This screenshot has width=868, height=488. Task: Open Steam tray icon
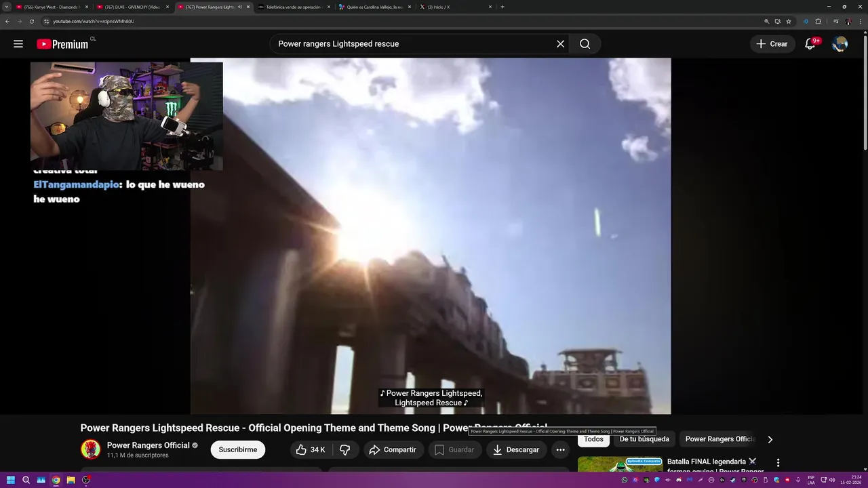tap(732, 480)
